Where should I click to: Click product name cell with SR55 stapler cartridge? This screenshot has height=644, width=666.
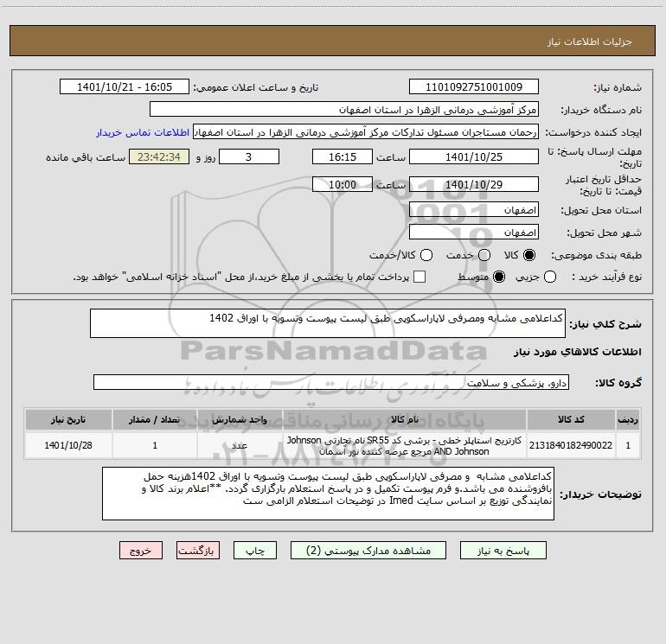(405, 445)
